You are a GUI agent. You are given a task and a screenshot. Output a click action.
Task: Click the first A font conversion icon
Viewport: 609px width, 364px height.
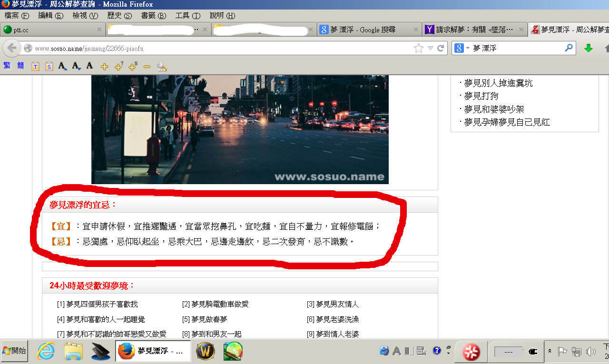pyautogui.click(x=63, y=67)
